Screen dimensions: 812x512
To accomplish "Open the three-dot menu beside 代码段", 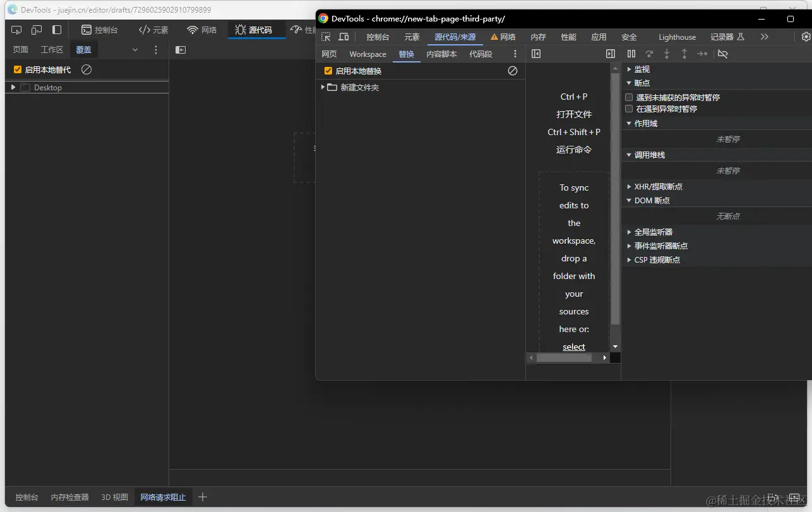I will (515, 54).
